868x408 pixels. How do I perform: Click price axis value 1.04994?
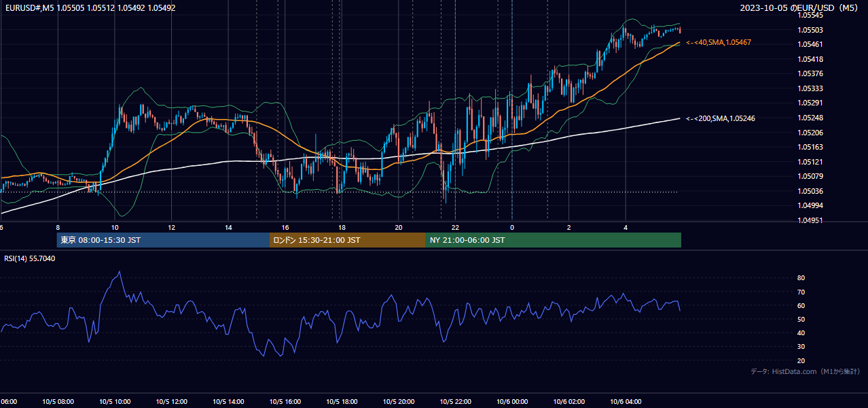[810, 206]
